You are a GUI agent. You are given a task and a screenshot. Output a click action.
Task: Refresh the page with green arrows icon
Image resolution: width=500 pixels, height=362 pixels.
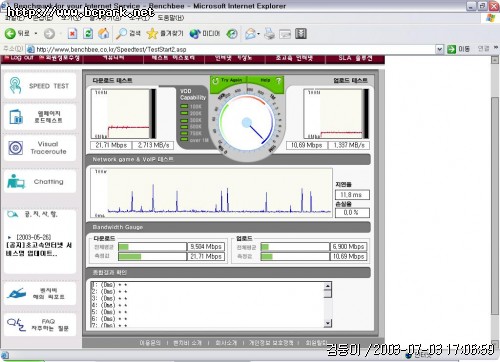point(88,33)
